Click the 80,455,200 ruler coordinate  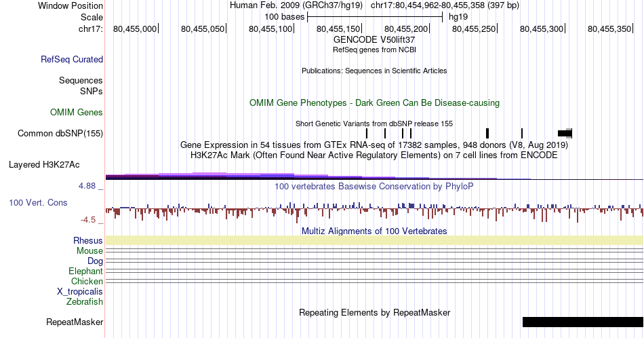[406, 29]
